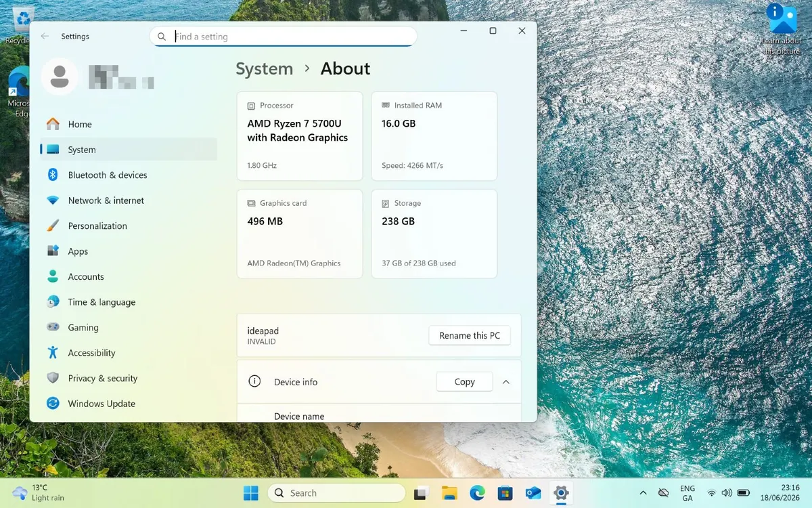Click the Privacy & security shield icon

click(x=53, y=378)
